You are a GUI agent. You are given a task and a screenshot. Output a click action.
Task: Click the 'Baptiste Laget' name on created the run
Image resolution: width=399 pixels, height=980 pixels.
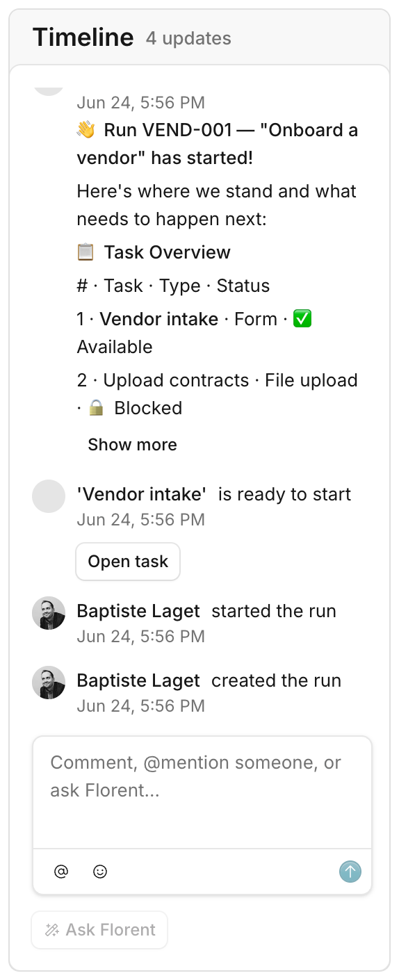138,680
